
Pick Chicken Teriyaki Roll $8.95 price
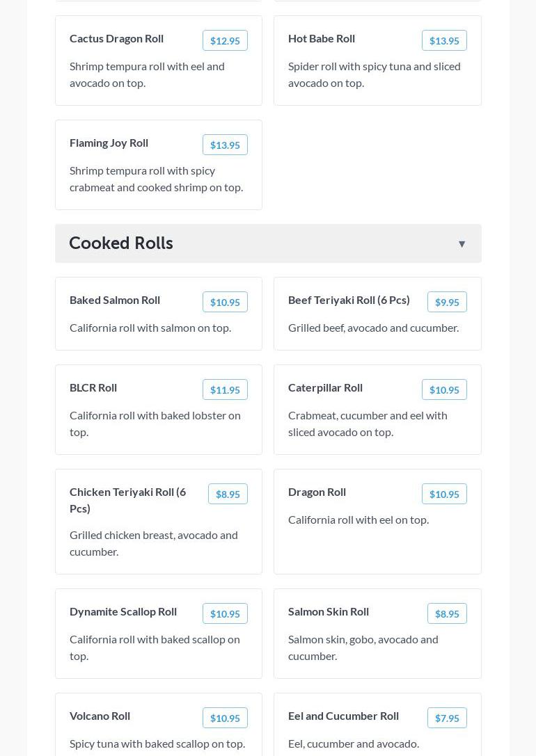pyautogui.click(x=228, y=494)
